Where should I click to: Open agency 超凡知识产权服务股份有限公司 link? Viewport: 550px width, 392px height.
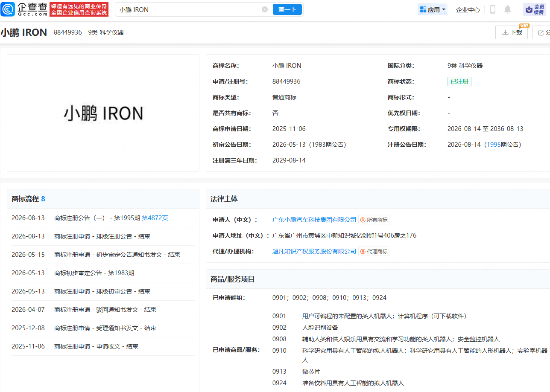pos(314,251)
